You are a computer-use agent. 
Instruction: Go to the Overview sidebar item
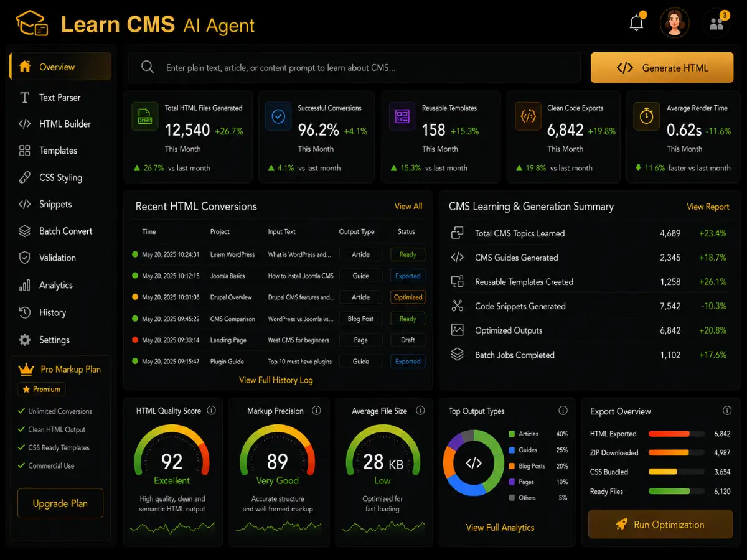pos(60,67)
